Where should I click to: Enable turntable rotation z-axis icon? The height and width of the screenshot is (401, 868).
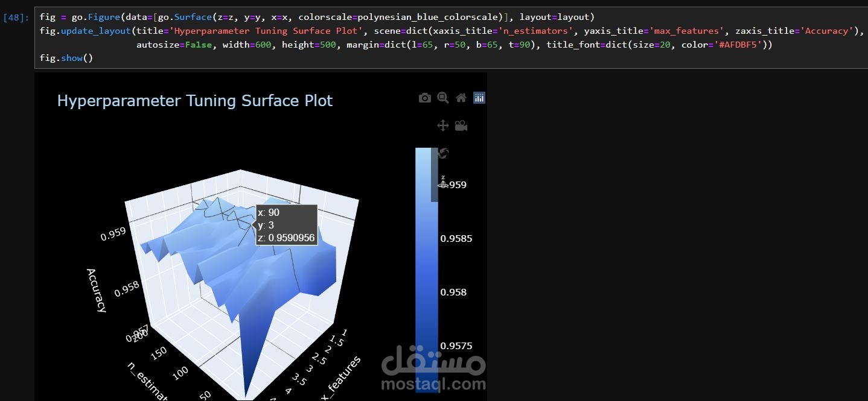[x=442, y=182]
